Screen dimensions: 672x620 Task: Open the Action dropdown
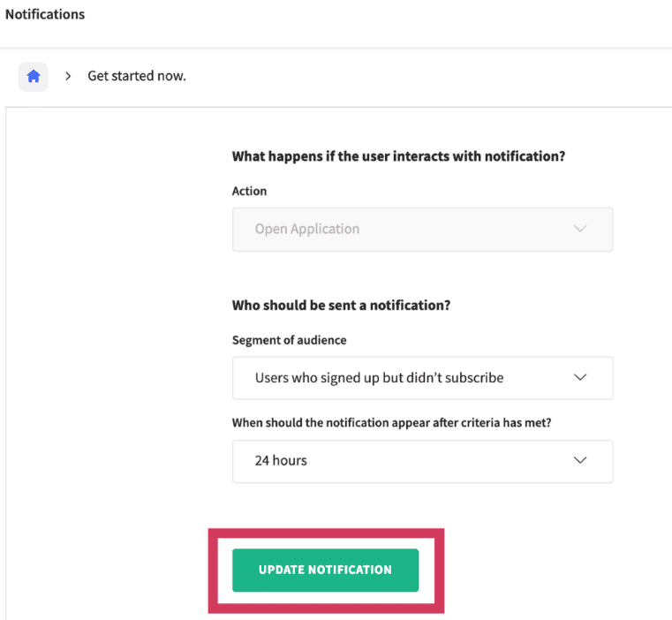click(422, 229)
